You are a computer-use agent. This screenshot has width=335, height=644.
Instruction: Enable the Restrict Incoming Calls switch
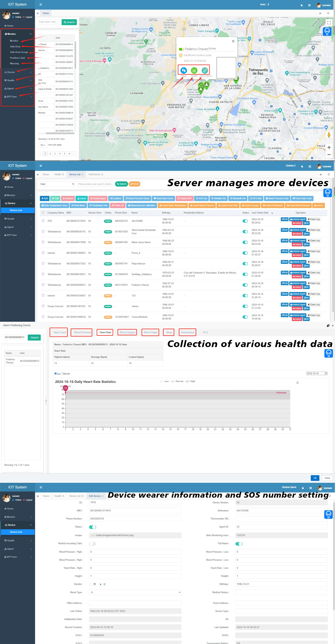point(92,544)
